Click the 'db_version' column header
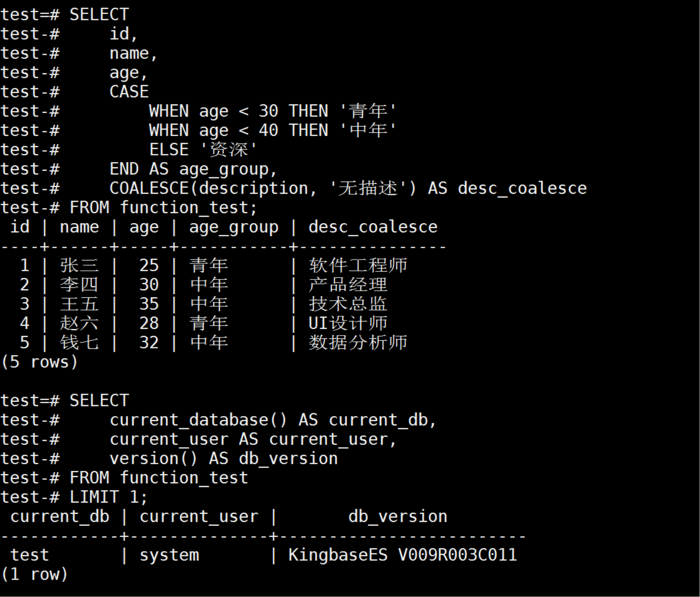This screenshot has height=597, width=700. (398, 517)
